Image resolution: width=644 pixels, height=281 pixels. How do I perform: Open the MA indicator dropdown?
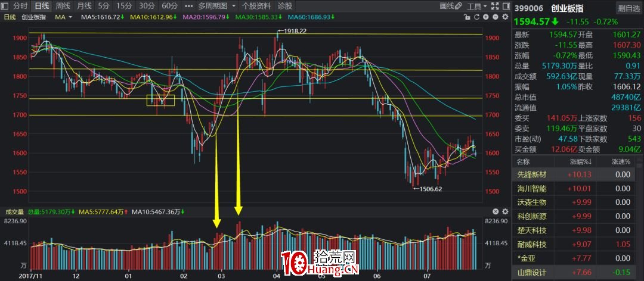(x=64, y=17)
